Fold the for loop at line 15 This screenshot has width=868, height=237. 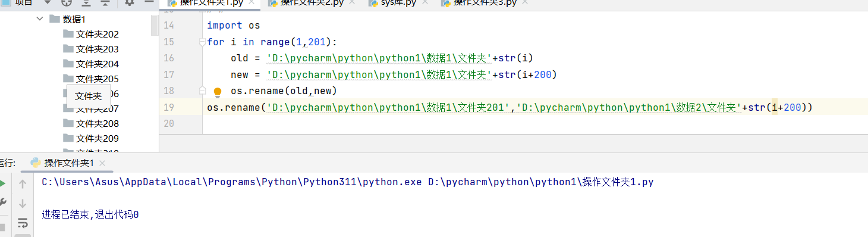tap(202, 42)
